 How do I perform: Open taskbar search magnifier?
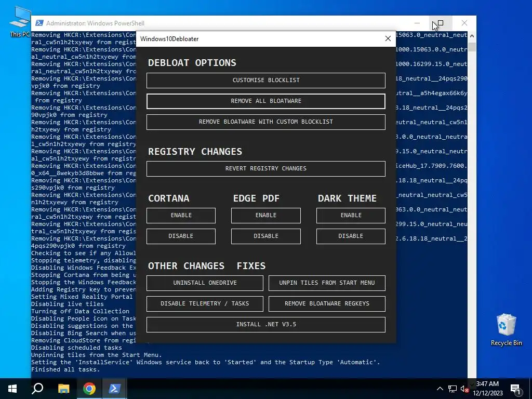[x=37, y=389]
